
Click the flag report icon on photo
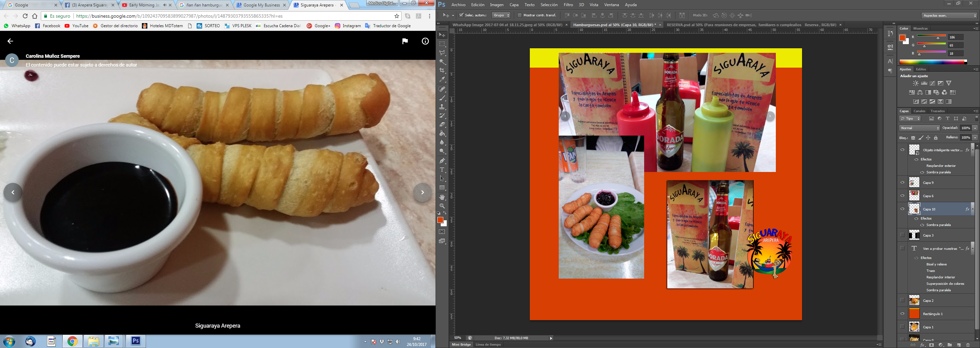(x=405, y=41)
